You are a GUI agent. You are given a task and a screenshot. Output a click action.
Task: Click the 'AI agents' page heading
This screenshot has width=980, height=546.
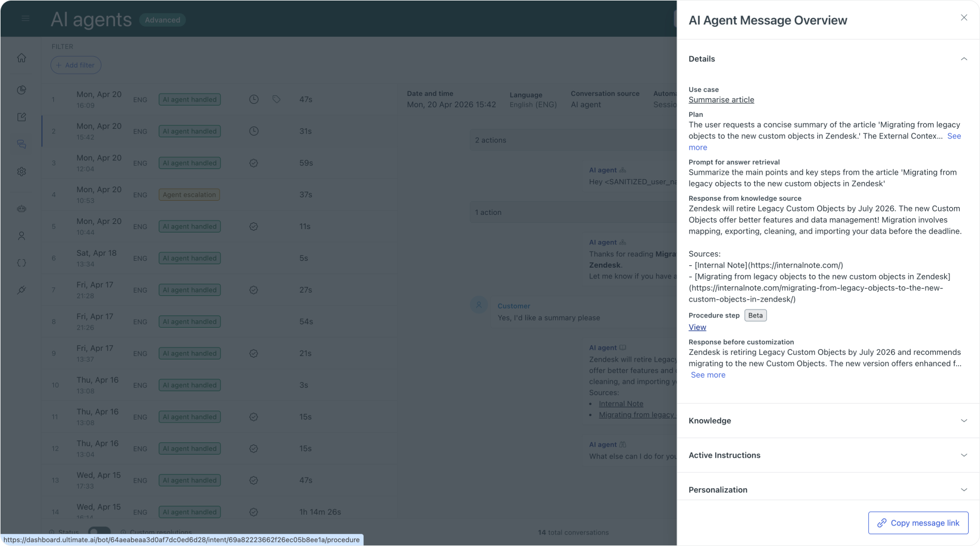(x=91, y=19)
